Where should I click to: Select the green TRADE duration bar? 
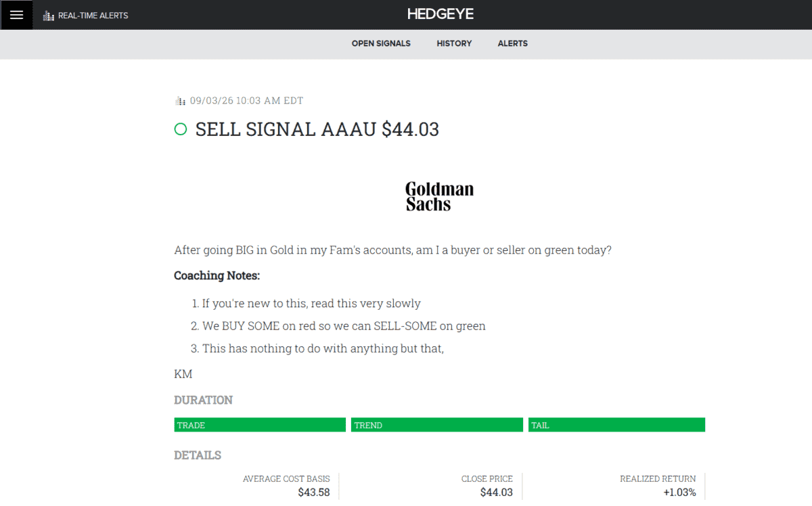pyautogui.click(x=260, y=425)
